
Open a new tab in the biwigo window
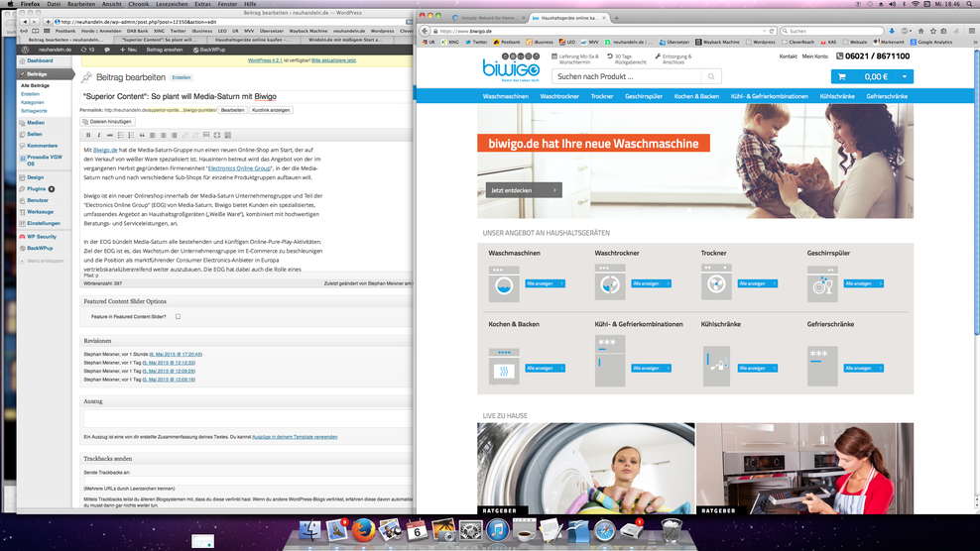pyautogui.click(x=616, y=18)
